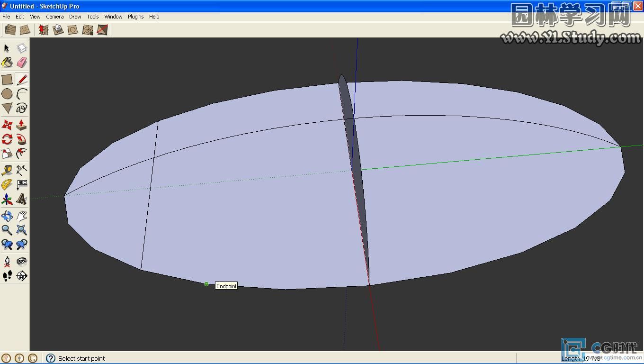This screenshot has width=644, height=364.
Task: Select the Sandbox Stamp tool
Action: [x=58, y=30]
